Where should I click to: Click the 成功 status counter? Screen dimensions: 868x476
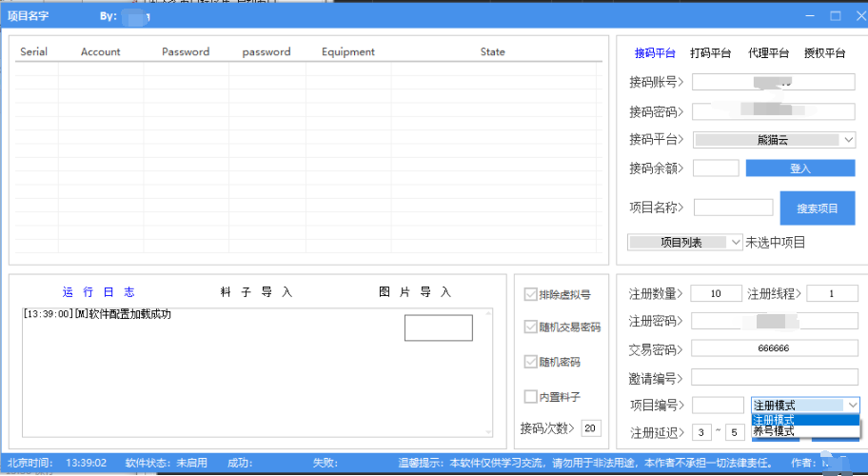click(240, 463)
